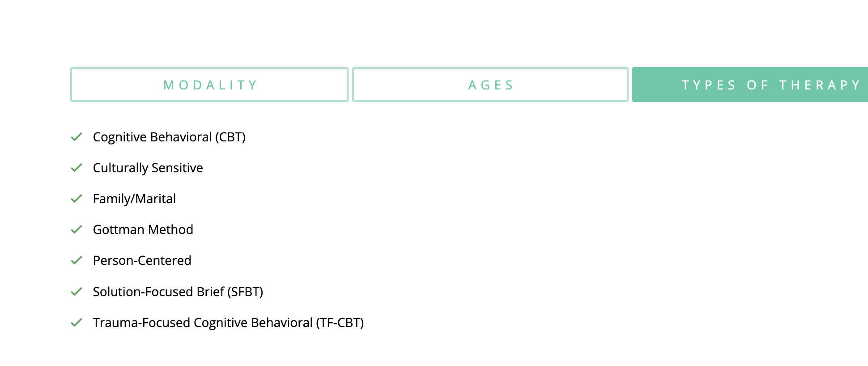Image resolution: width=868 pixels, height=366 pixels.
Task: Select the Cognitive Behavioral list item text
Action: 152,137
